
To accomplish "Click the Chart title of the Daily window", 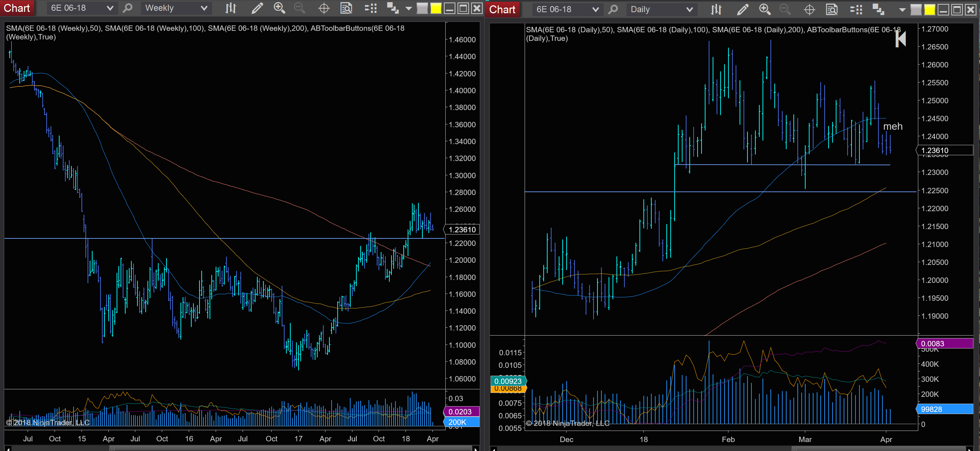I will pos(502,9).
